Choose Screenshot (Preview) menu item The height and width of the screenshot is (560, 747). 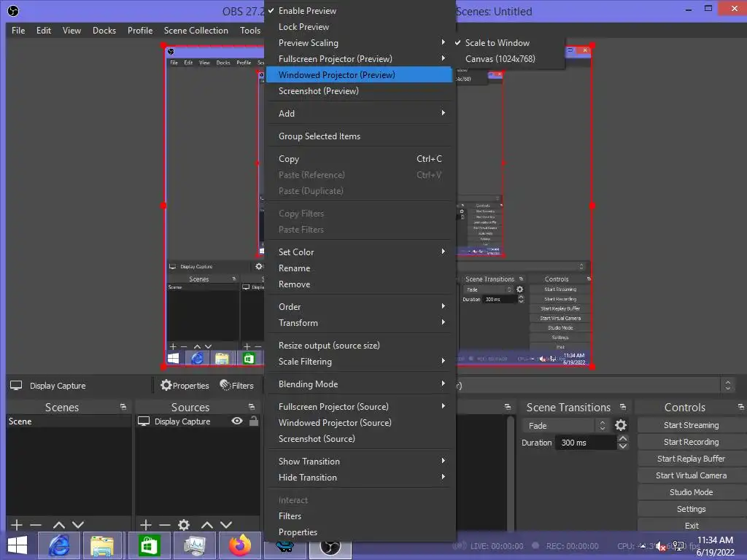click(358, 91)
